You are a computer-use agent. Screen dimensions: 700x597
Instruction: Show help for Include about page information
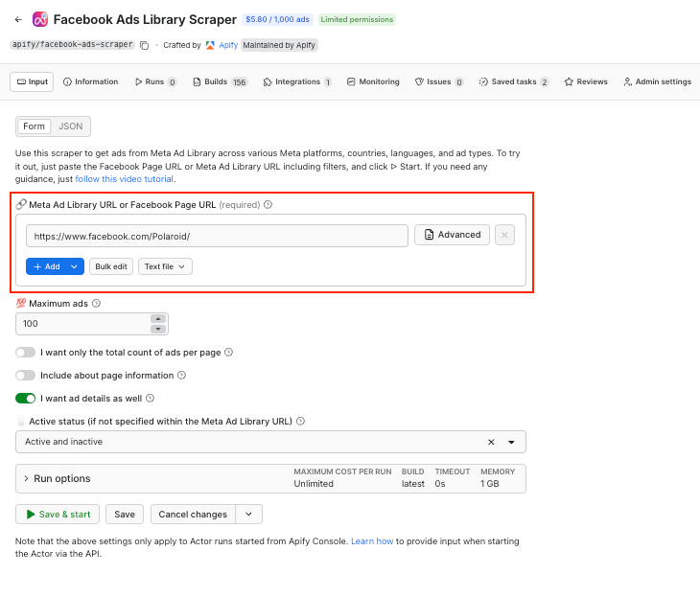[x=181, y=376]
